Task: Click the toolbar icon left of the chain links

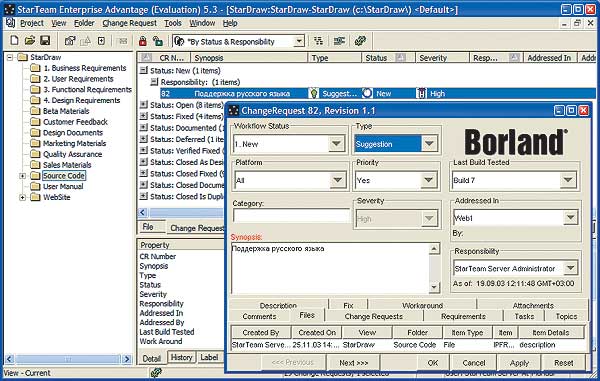Action: tap(339, 41)
